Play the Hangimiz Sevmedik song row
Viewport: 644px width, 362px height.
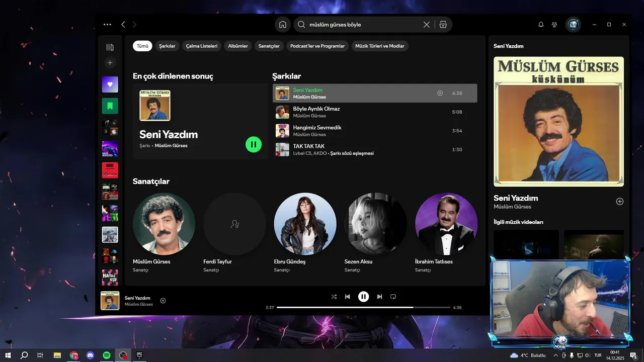point(375,131)
